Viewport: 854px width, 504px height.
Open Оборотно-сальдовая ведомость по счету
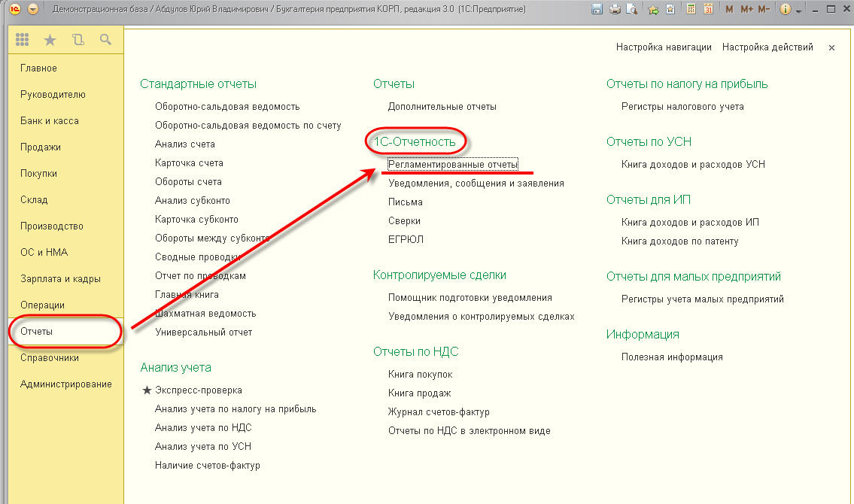point(248,126)
